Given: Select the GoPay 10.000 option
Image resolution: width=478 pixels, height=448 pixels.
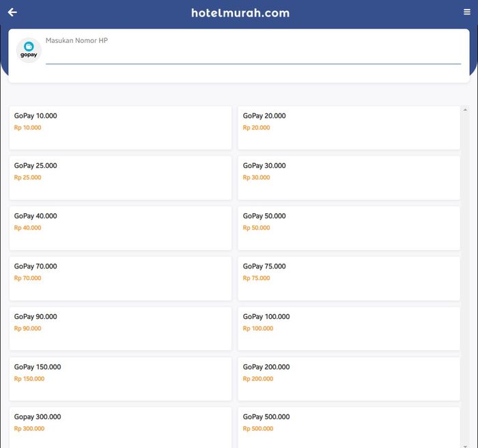Looking at the screenshot, I should 120,128.
